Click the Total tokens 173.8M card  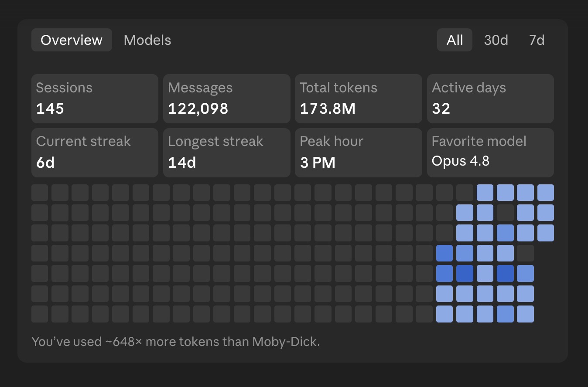click(x=359, y=98)
